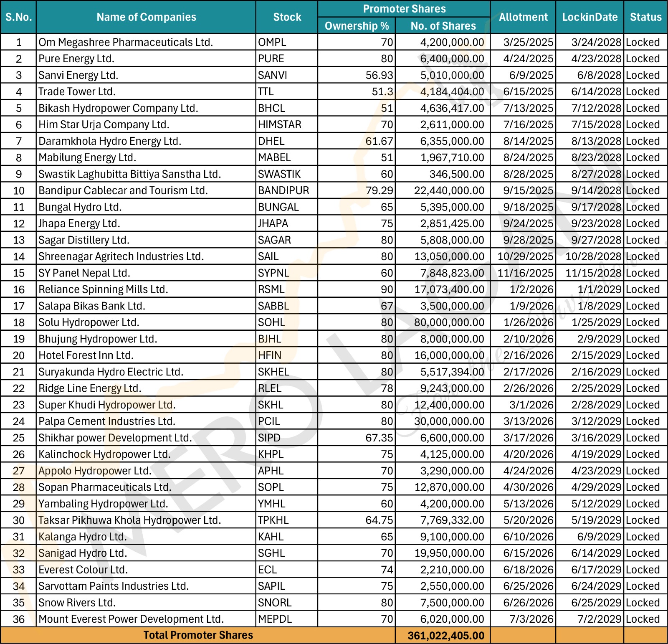The image size is (668, 644).
Task: Click the 'LockinDate' column header
Action: pos(590,17)
